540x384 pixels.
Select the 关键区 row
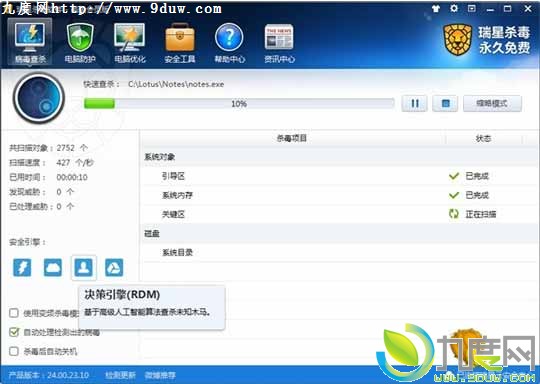pos(339,214)
